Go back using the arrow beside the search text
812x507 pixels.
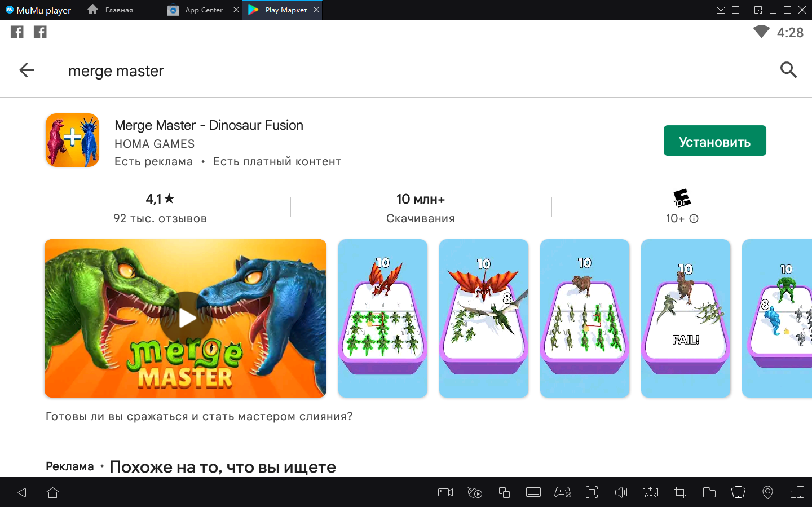(27, 70)
